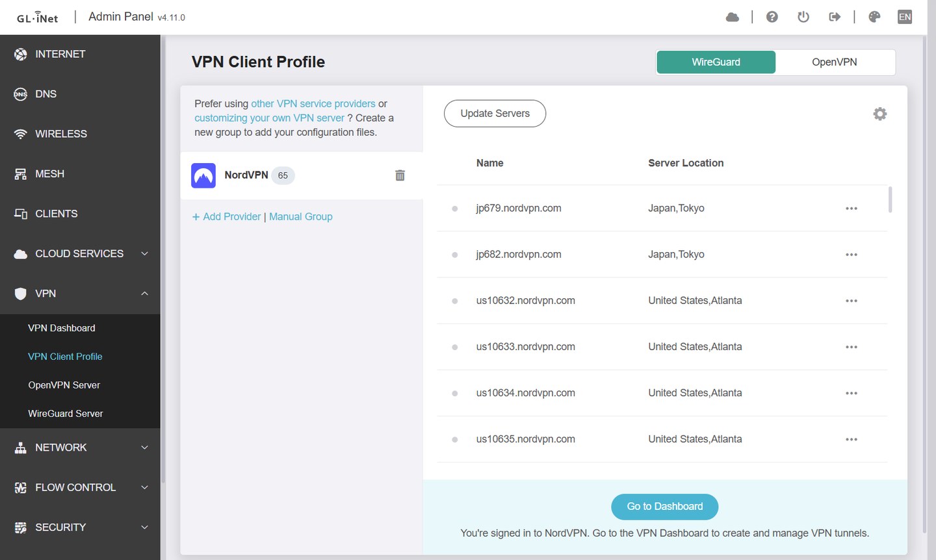Screen dimensions: 936x560
Task: Open more options for us10633.nordvpn.com
Action: click(851, 347)
